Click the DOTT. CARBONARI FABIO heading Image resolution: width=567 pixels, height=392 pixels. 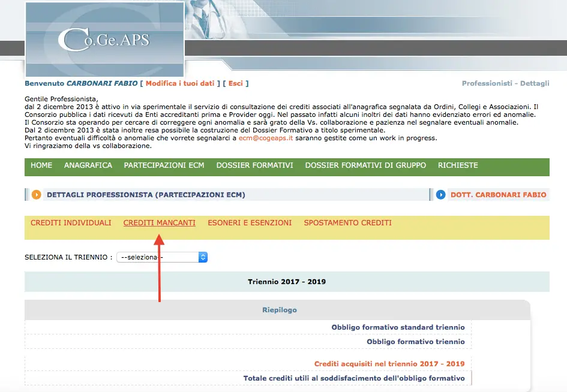coord(498,195)
